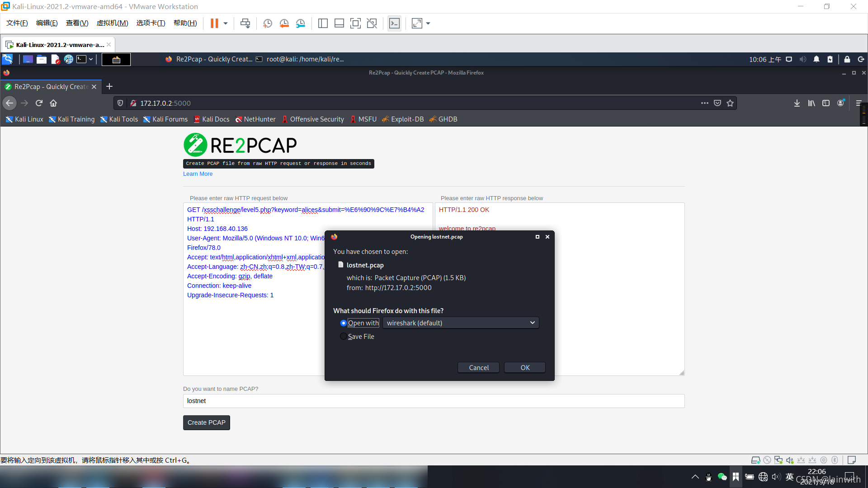The image size is (868, 488).
Task: Toggle VMware library sidebar view icon
Action: tap(323, 23)
